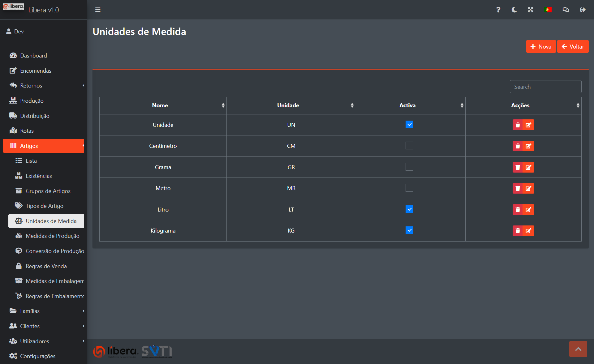Expand the Retornos sidebar submenu
The height and width of the screenshot is (364, 594).
point(43,86)
